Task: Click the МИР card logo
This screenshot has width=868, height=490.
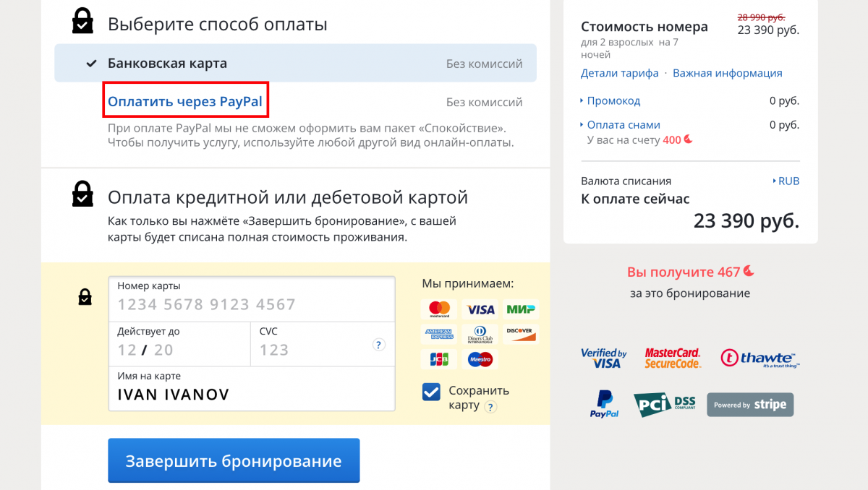Action: (x=521, y=309)
